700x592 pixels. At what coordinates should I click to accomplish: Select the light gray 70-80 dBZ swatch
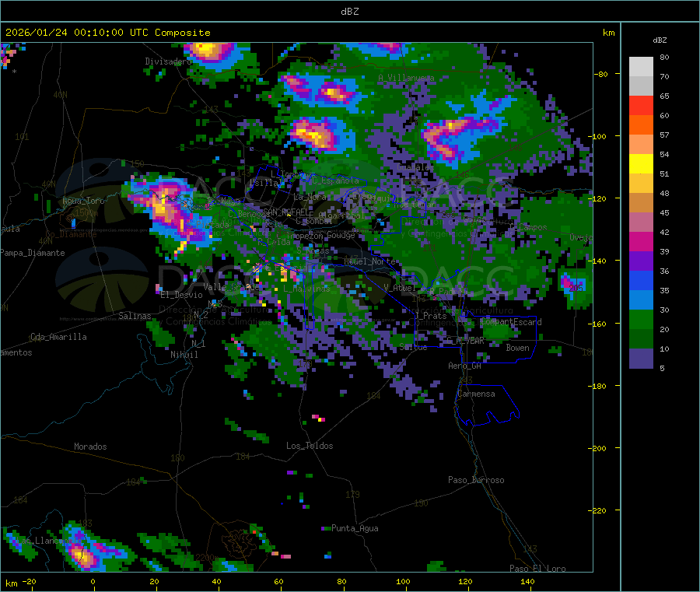(641, 67)
